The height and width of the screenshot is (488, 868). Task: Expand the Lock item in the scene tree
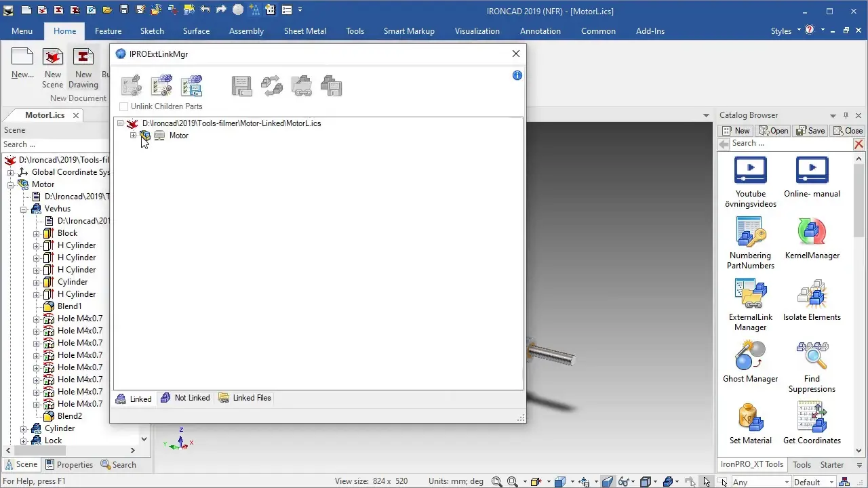[x=23, y=441]
